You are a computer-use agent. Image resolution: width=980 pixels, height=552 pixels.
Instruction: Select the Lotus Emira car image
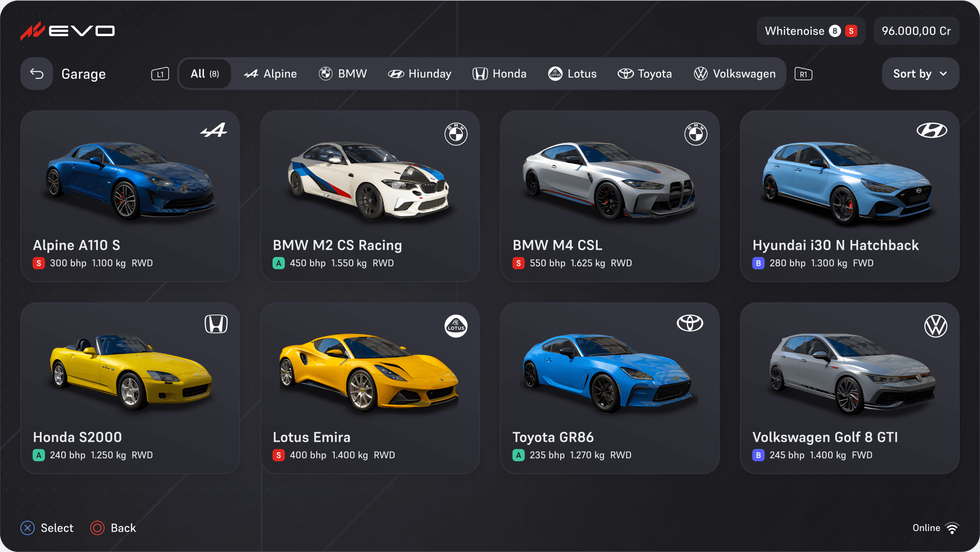[x=369, y=371]
